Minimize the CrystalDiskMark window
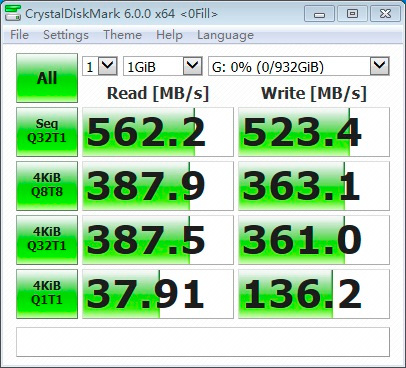Viewport: 406px width, 368px height. coord(319,14)
